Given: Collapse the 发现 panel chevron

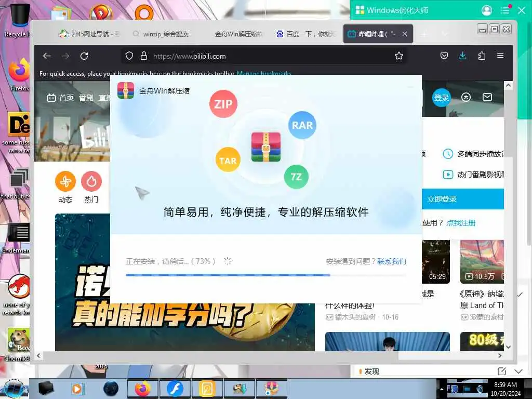Looking at the screenshot, I should [x=518, y=371].
